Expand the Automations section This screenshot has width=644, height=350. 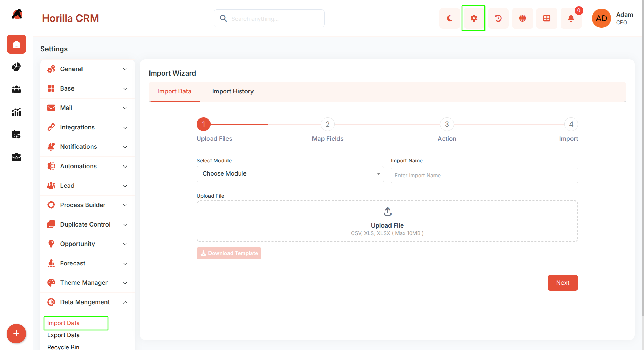coord(87,166)
